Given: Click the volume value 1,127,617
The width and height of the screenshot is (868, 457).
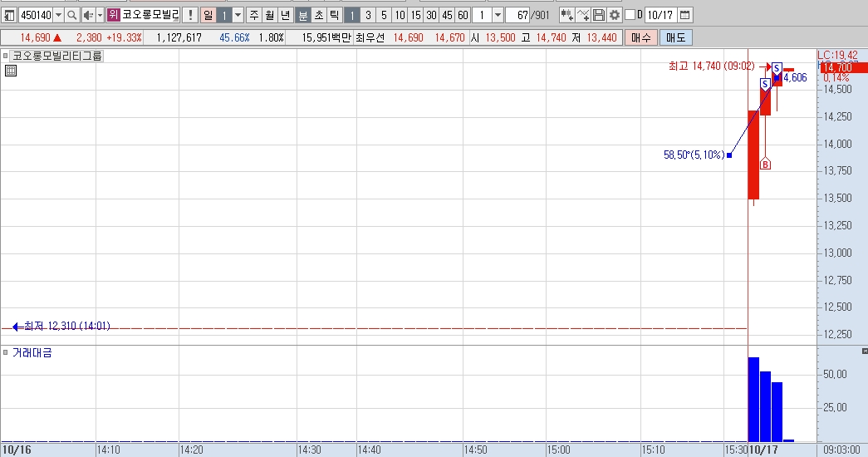Looking at the screenshot, I should (x=179, y=37).
